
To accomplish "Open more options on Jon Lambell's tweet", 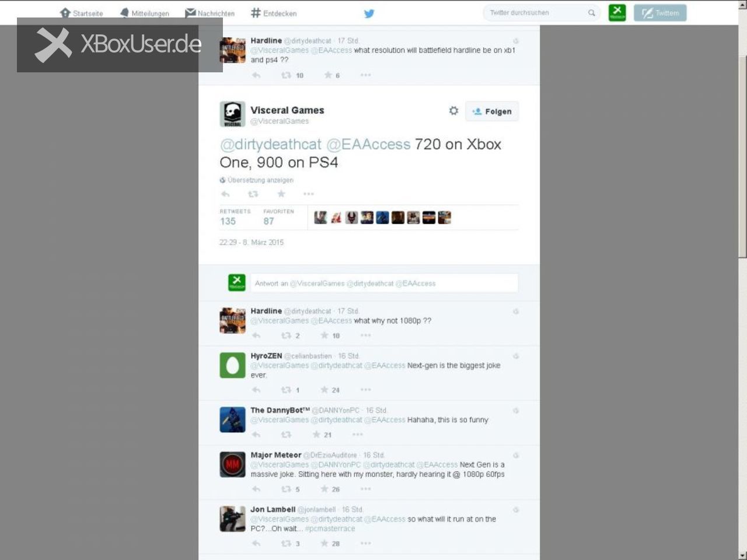I will click(x=366, y=543).
